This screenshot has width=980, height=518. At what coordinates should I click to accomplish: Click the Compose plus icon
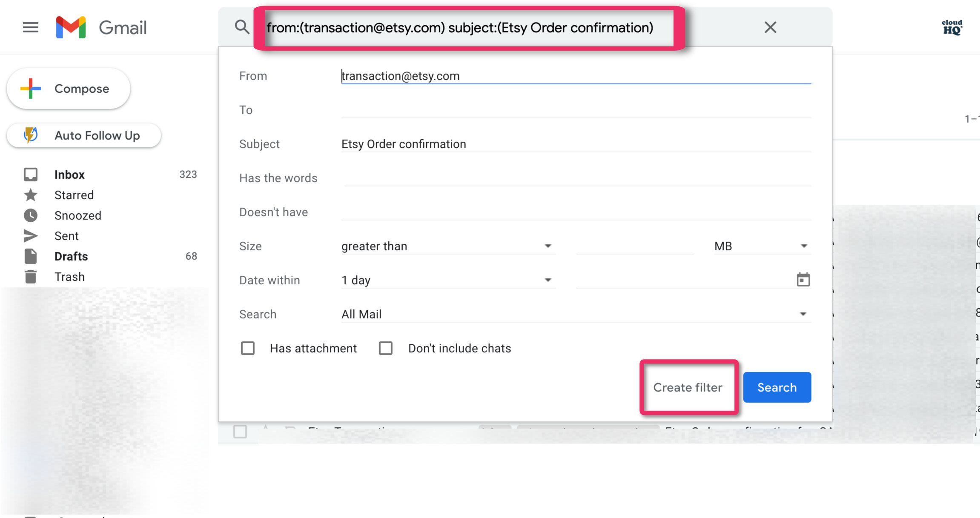coord(31,89)
